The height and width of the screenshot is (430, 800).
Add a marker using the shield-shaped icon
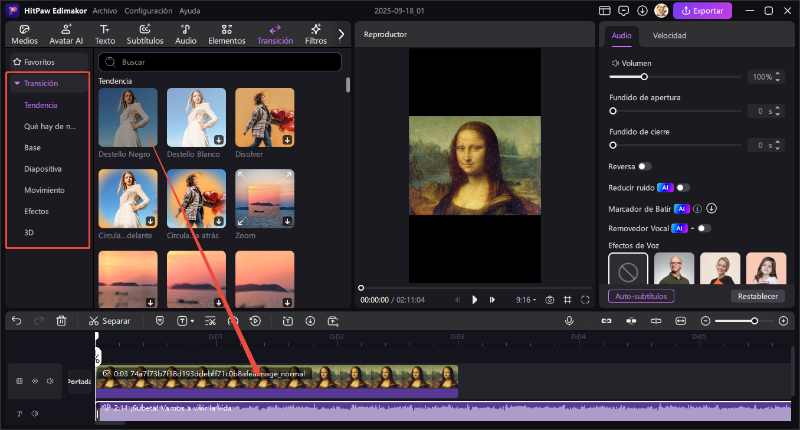coord(160,321)
